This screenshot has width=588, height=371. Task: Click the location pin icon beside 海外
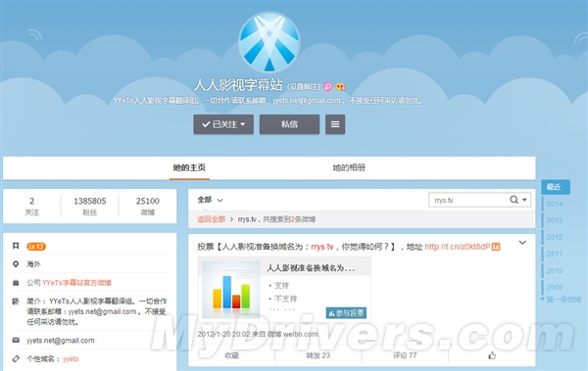[x=16, y=264]
